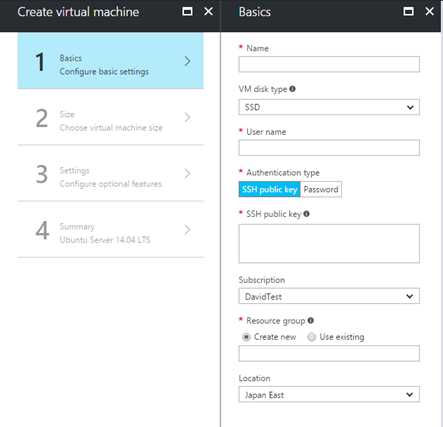Select the Create new resource group option
Viewport: 443px width, 427px height.
pyautogui.click(x=246, y=337)
